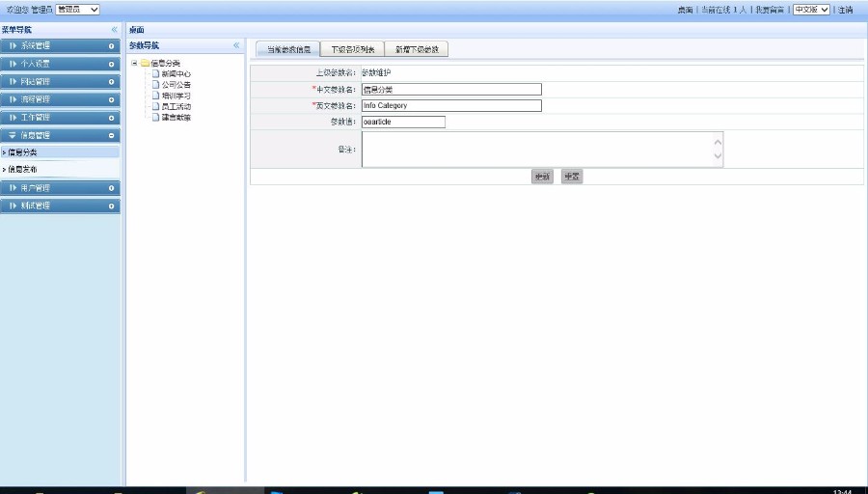Screen dimensions: 868x494
Task: Click the document icon beside 公司公告
Action: click(155, 84)
